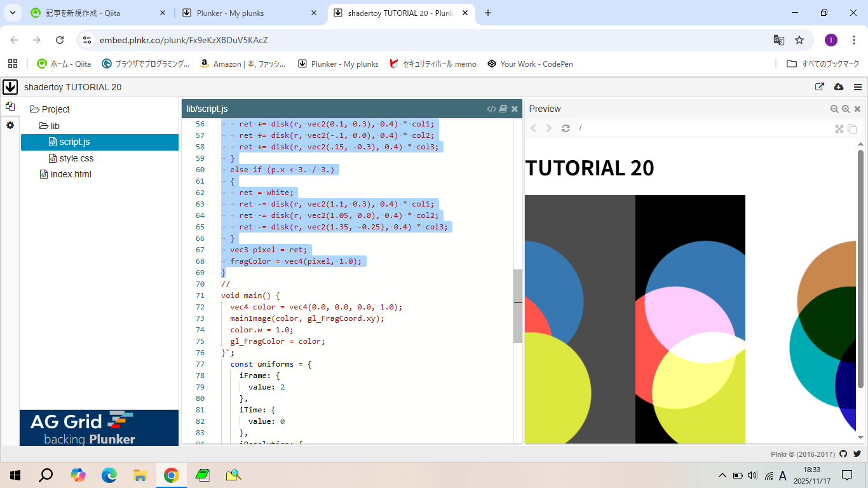868x488 pixels.
Task: Click the preview pane vertical scrollbar
Action: pyautogui.click(x=861, y=269)
